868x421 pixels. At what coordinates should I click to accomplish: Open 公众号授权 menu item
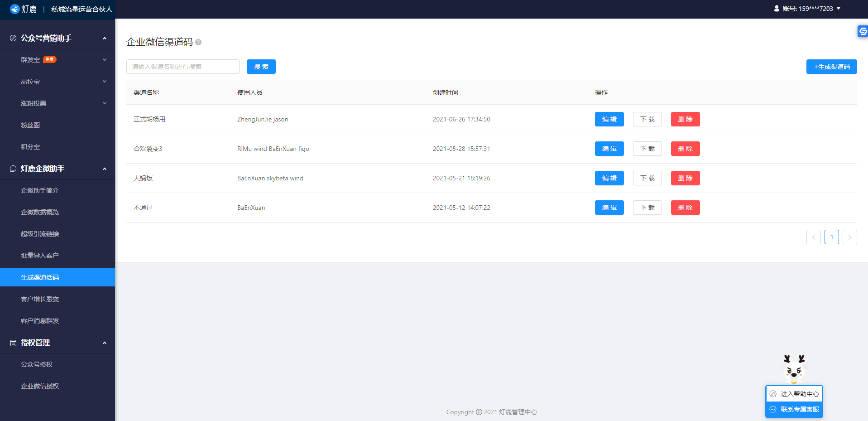click(x=58, y=364)
